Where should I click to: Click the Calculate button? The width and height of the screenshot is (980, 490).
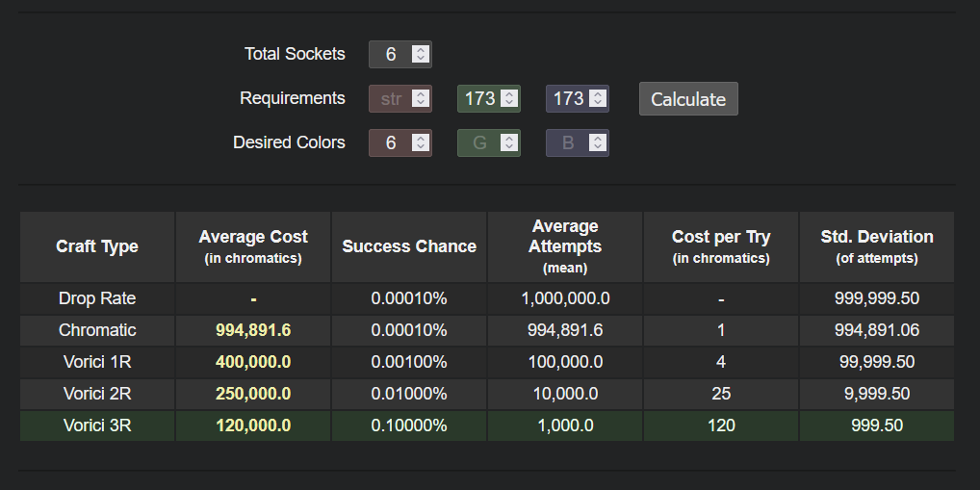688,99
